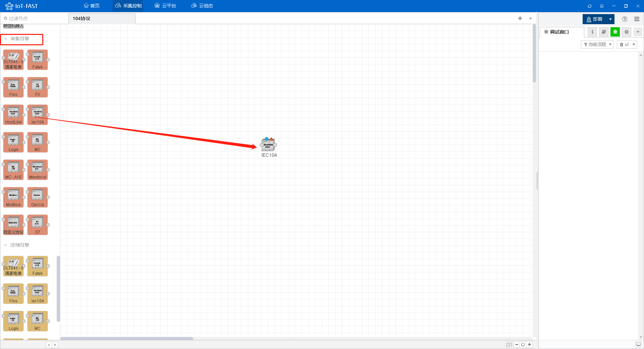
Task: Select the Mewtocol collection node
Action: point(38,170)
